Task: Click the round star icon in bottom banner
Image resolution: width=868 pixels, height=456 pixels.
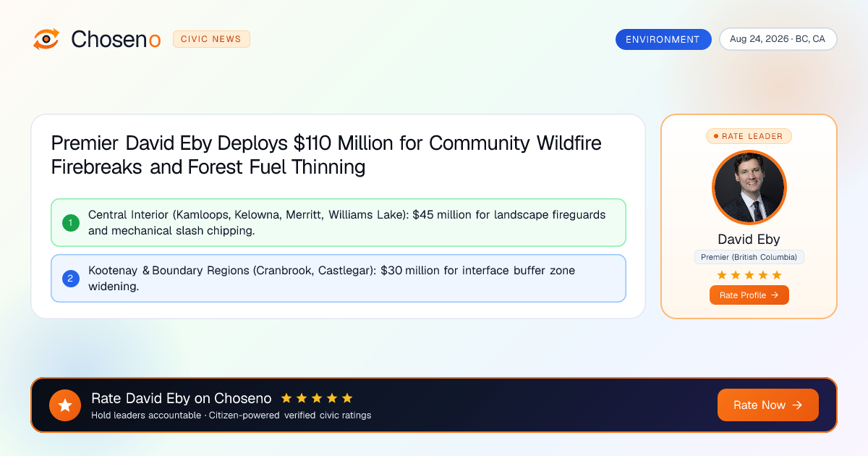Action: click(65, 405)
